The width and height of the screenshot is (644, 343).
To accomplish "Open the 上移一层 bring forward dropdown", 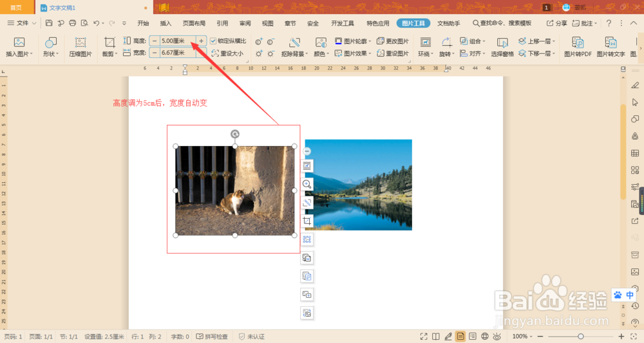I will pyautogui.click(x=554, y=41).
